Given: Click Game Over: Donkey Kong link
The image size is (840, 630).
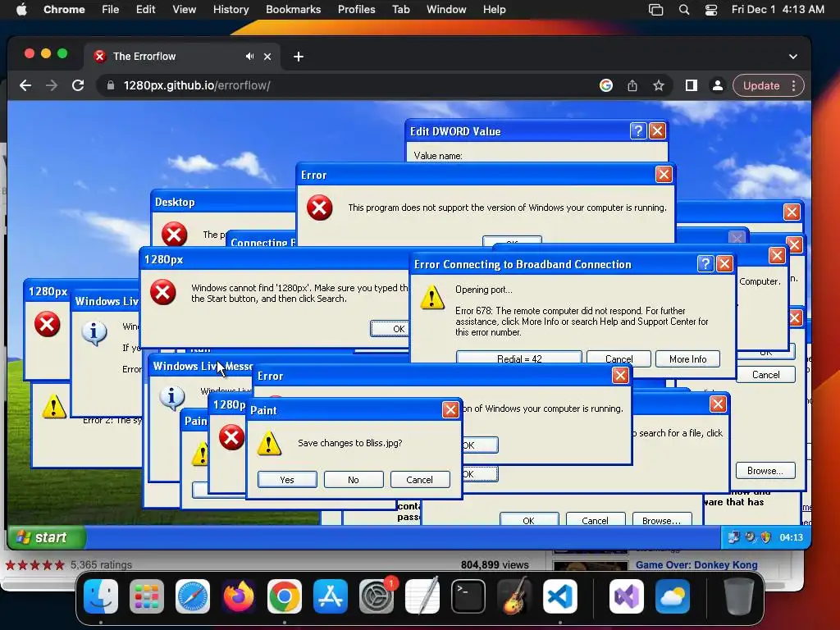Looking at the screenshot, I should point(696,564).
